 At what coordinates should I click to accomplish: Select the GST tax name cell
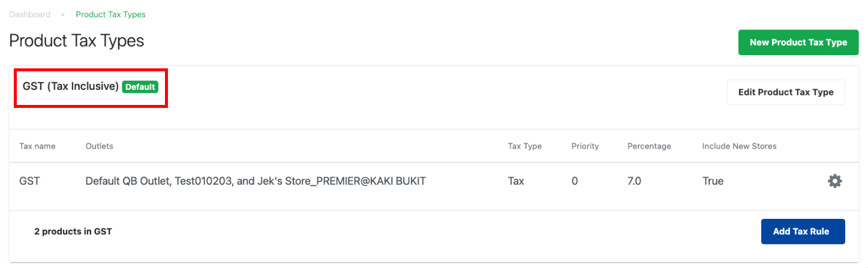[29, 181]
